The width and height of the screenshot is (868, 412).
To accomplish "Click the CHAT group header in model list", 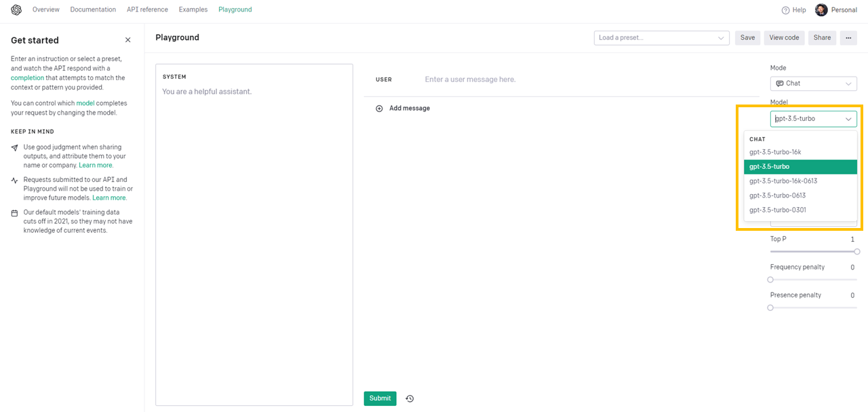I will [757, 139].
